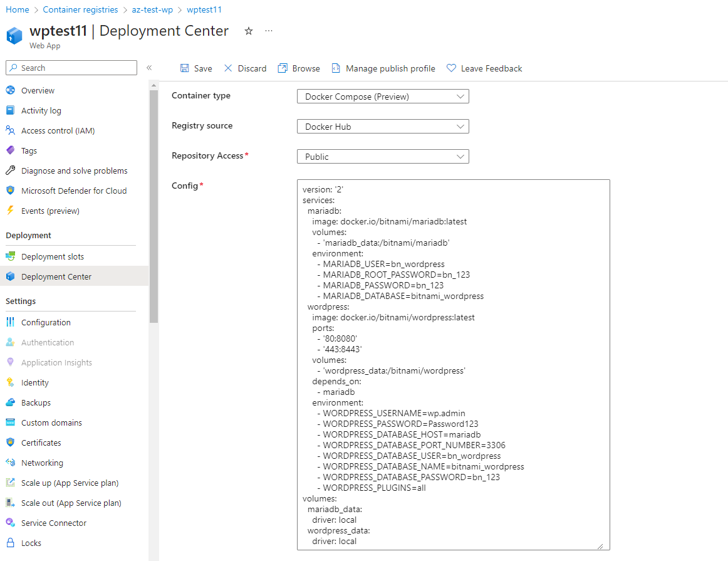Click the Discard button label
The width and height of the screenshot is (728, 561).
tap(252, 69)
